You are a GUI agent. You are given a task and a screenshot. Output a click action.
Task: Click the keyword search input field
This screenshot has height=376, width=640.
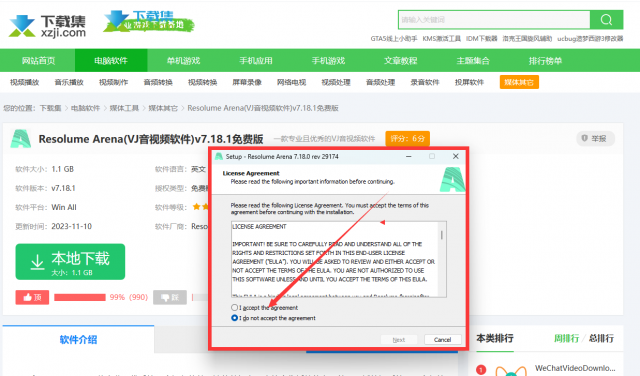click(494, 20)
